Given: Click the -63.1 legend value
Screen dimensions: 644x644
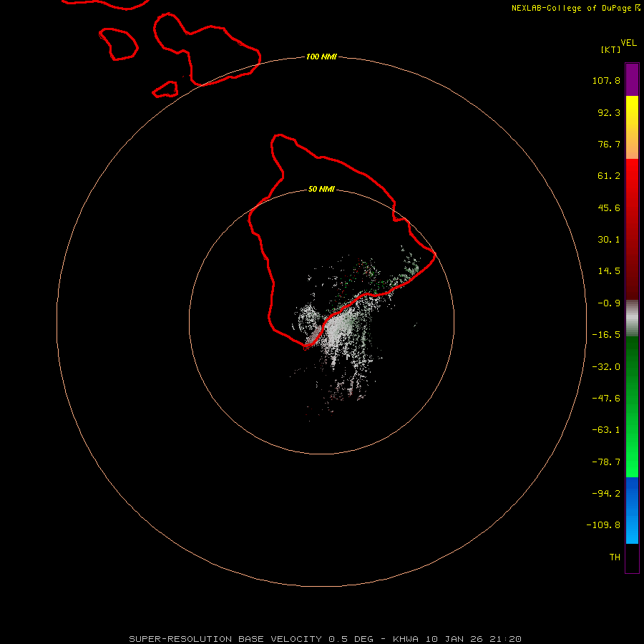Looking at the screenshot, I should coord(606,430).
